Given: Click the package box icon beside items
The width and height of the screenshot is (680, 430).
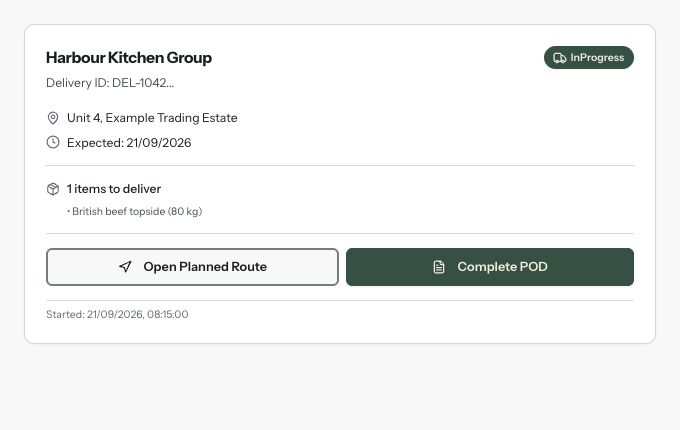Looking at the screenshot, I should 53,189.
